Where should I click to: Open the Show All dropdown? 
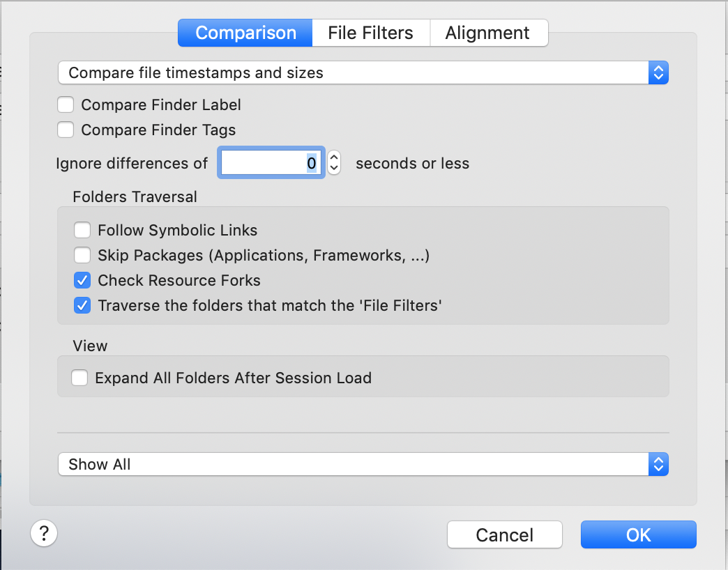(363, 465)
